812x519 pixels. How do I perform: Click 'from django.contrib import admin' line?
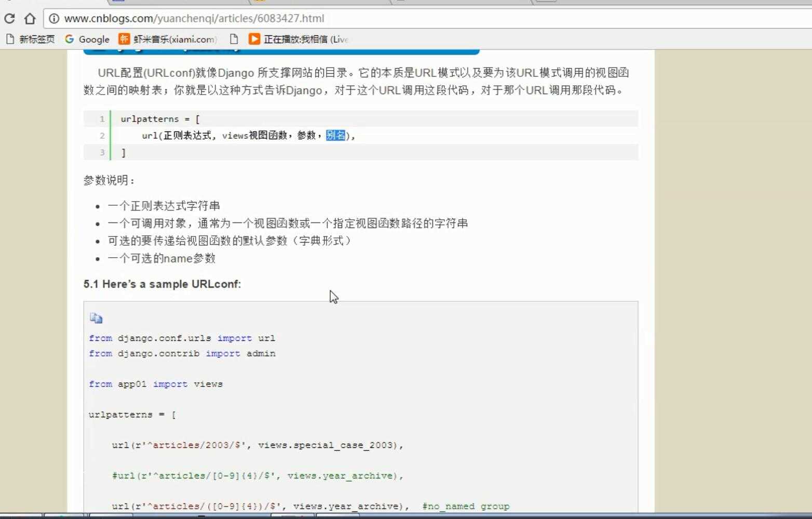point(182,353)
